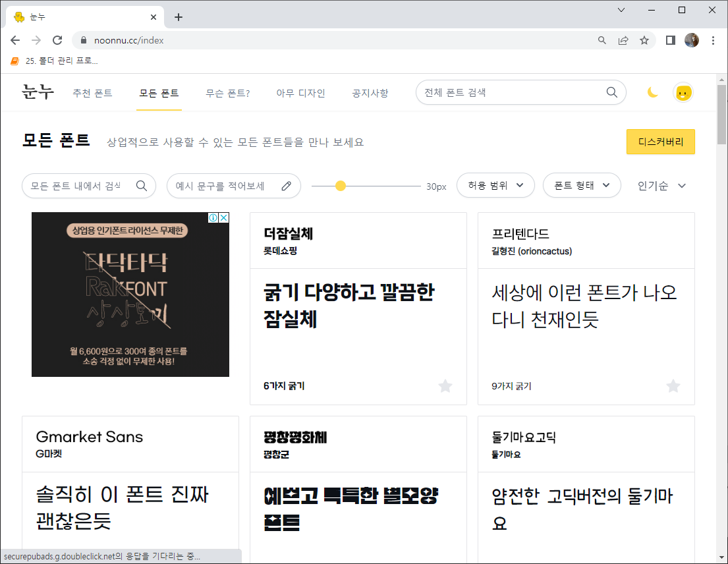Share this page icon

click(x=623, y=40)
